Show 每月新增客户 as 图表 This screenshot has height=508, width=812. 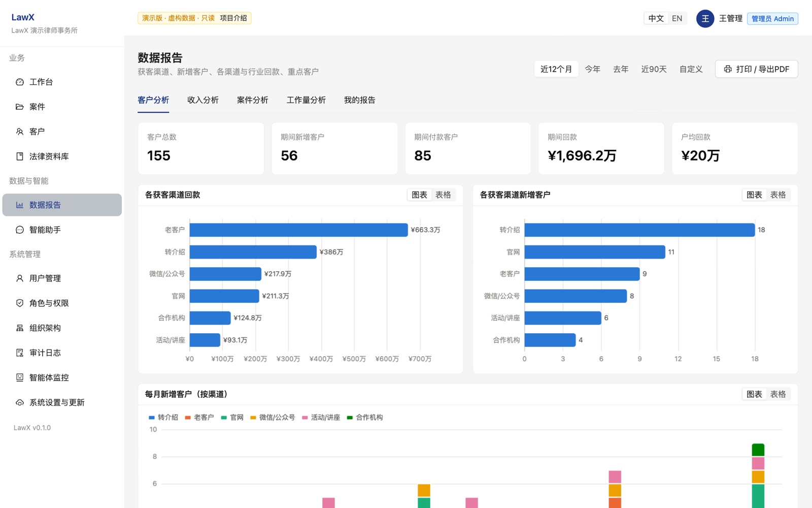tap(755, 394)
